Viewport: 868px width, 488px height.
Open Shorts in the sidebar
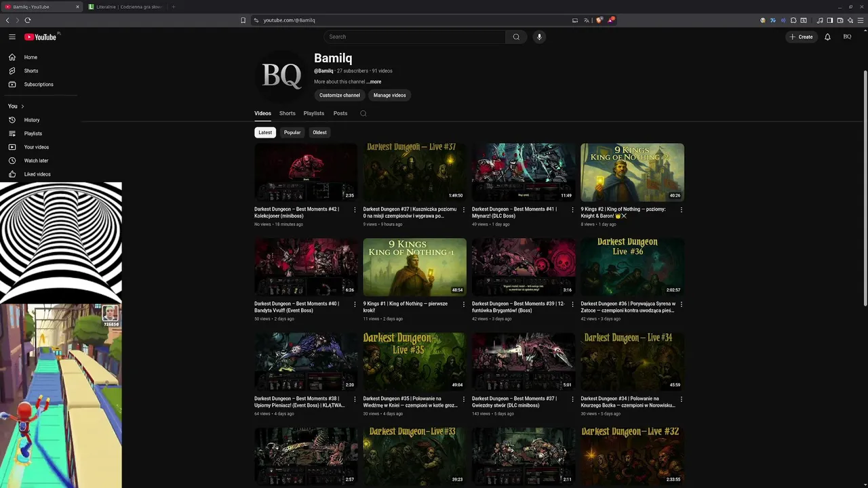point(39,71)
